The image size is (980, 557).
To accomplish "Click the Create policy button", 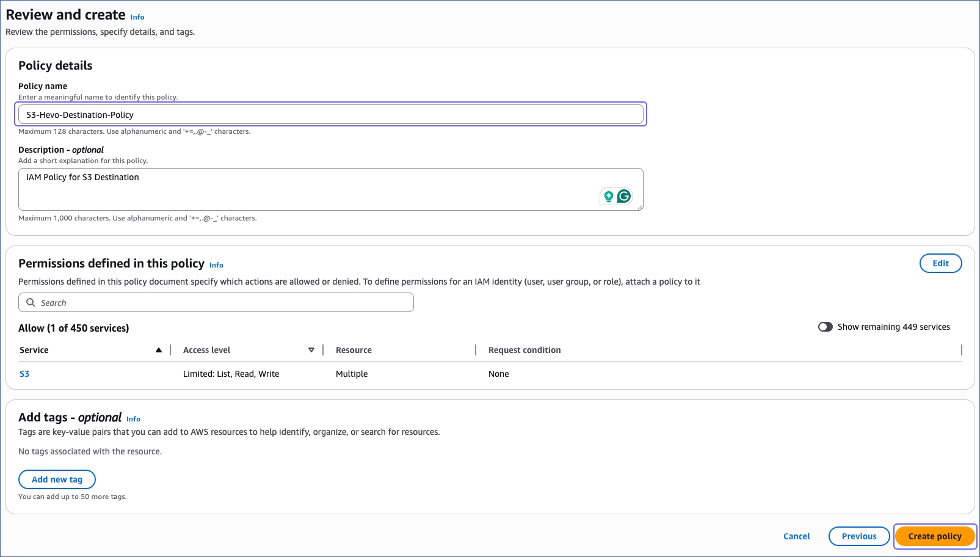I will [x=934, y=536].
